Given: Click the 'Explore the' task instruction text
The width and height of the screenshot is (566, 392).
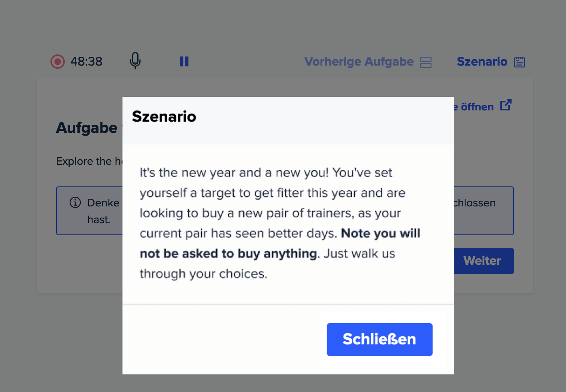Looking at the screenshot, I should 84,161.
